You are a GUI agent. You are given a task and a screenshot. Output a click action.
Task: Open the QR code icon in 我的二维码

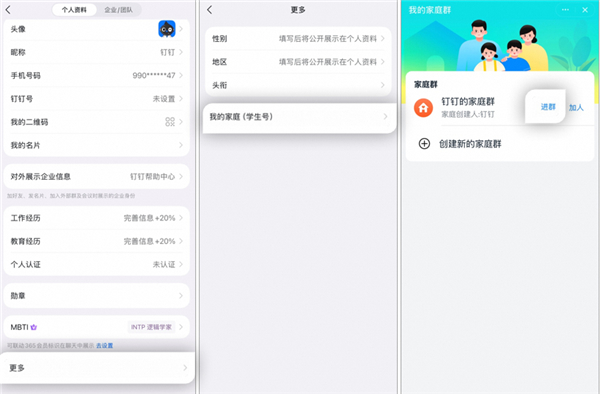170,122
